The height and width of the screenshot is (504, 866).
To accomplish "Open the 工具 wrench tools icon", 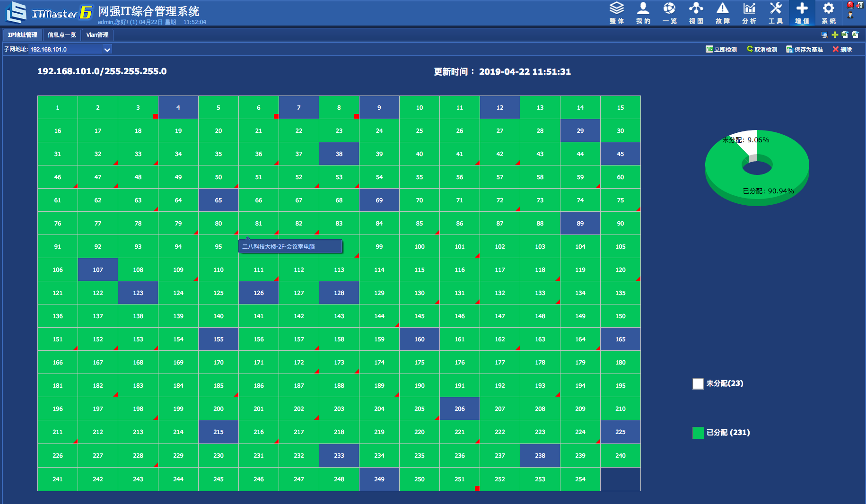I will (775, 13).
